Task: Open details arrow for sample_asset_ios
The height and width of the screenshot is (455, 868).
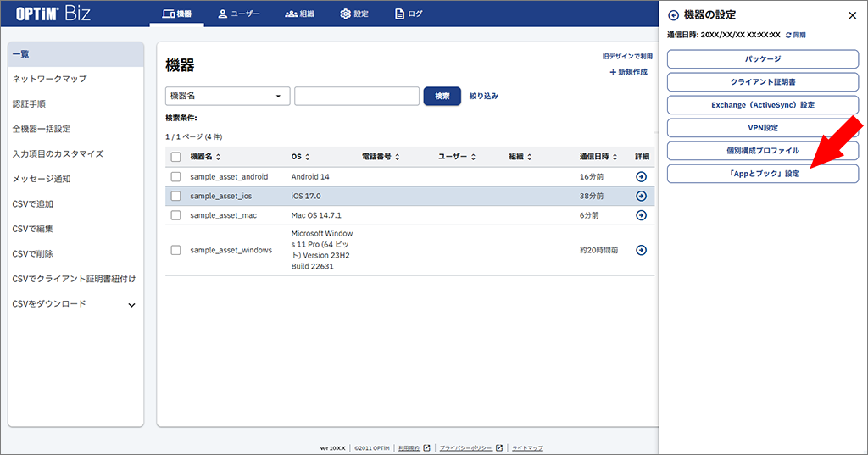Action: coord(641,196)
